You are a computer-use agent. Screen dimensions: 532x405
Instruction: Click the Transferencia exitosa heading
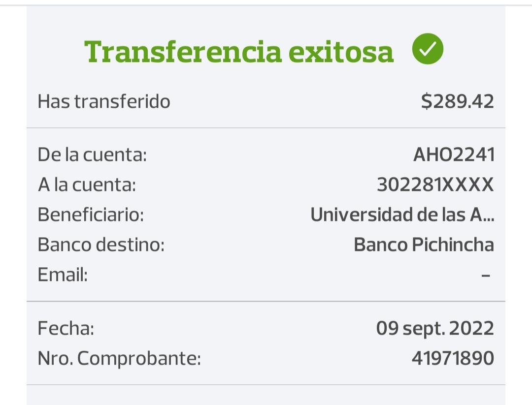point(239,51)
